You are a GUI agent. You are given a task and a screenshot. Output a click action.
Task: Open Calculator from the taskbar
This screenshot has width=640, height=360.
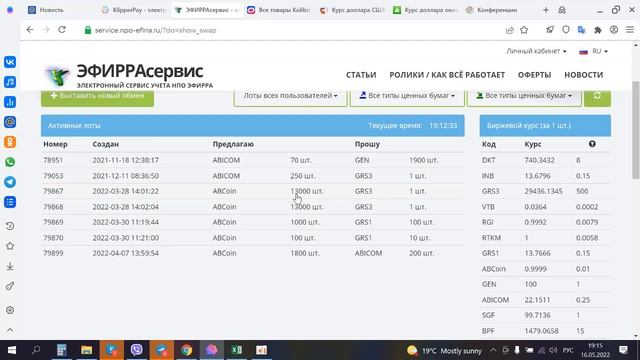coord(62,350)
